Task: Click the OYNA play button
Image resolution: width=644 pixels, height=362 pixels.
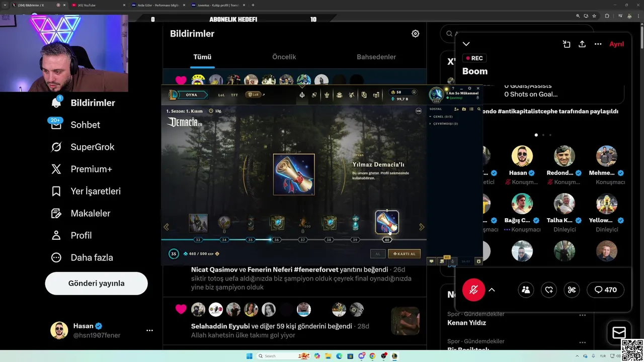Action: click(x=192, y=95)
